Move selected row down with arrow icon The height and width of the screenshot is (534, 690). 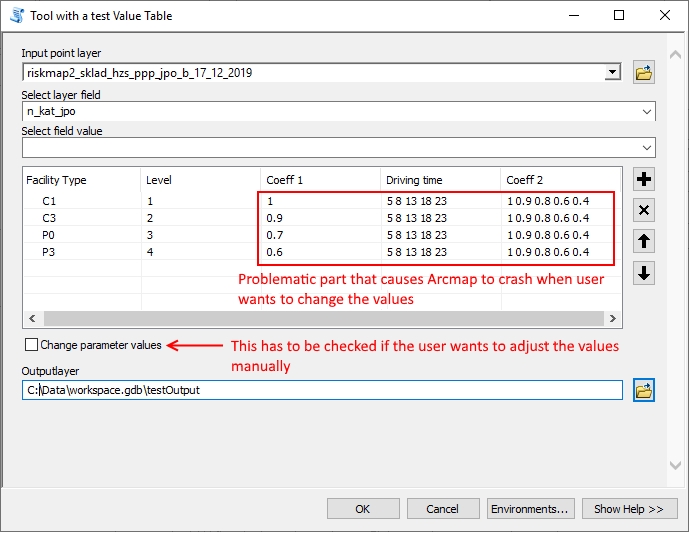(644, 273)
